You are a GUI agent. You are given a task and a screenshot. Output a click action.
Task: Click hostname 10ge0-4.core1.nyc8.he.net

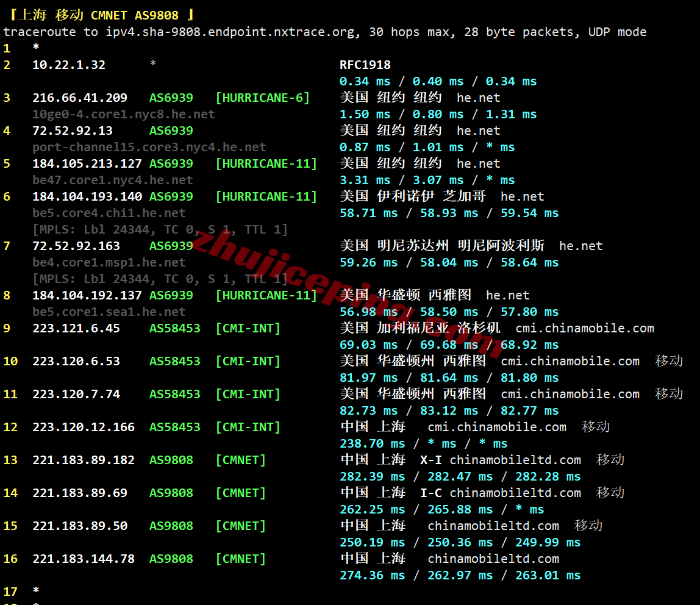pyautogui.click(x=124, y=114)
